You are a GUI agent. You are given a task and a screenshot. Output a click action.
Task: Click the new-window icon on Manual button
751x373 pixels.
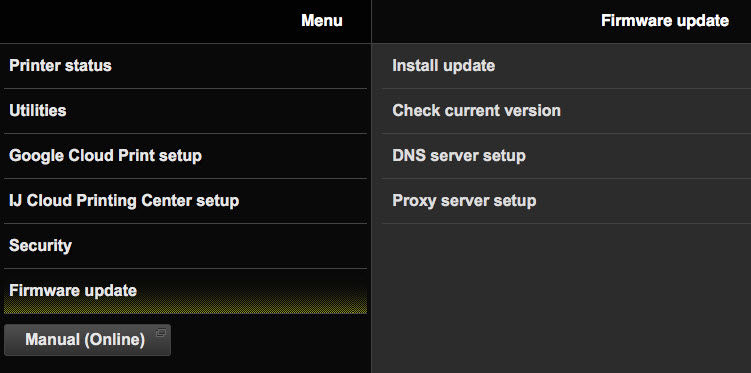point(161,331)
